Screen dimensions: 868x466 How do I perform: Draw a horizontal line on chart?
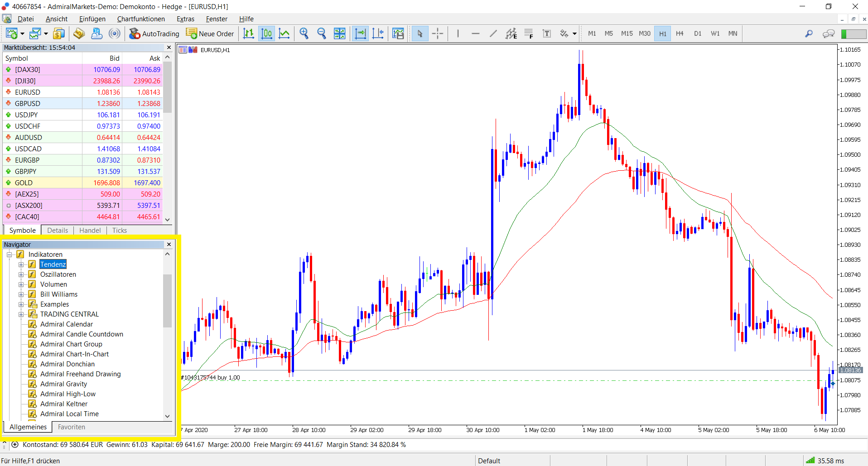pyautogui.click(x=475, y=34)
